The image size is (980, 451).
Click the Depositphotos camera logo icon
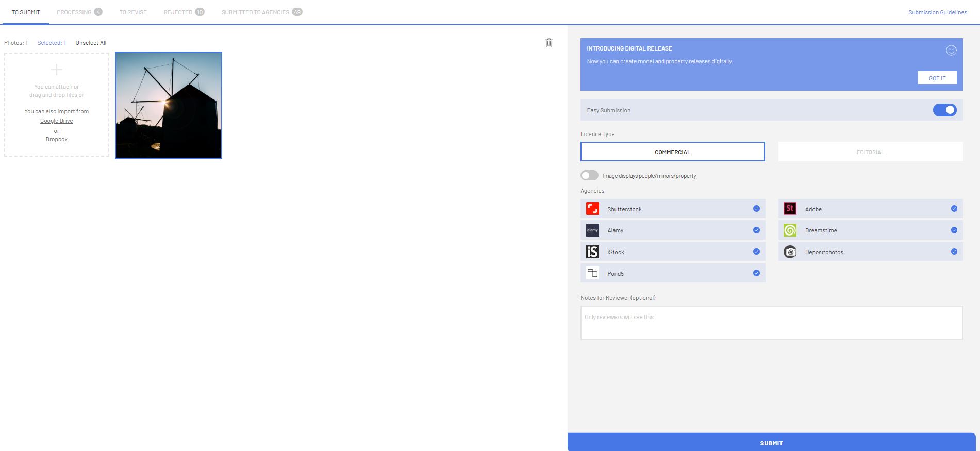pos(790,252)
